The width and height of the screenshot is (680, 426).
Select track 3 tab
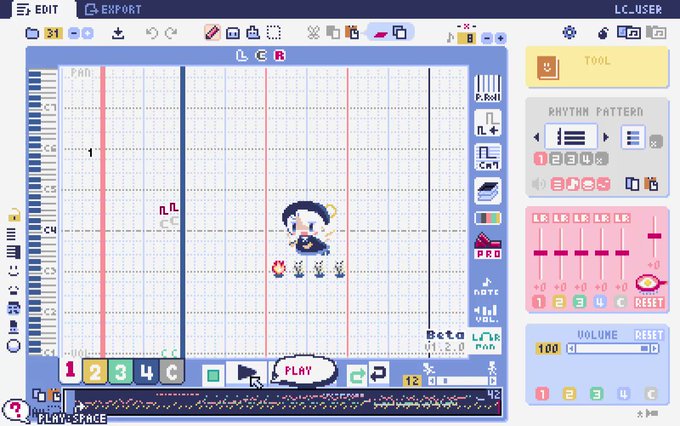[120, 372]
